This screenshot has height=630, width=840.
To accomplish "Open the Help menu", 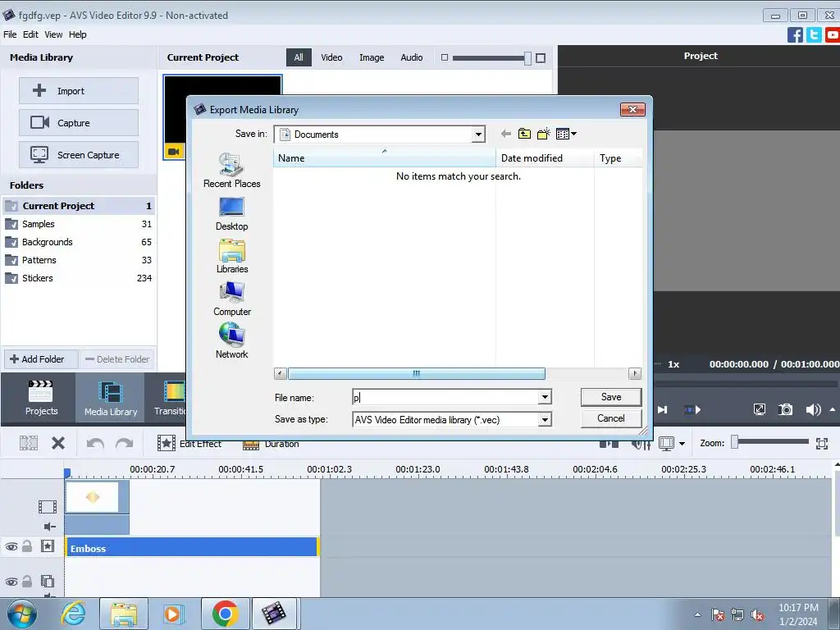I will 77,34.
